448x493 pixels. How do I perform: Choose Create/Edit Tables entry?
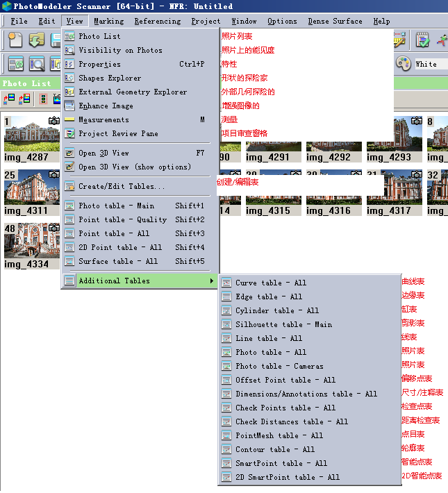pos(140,186)
